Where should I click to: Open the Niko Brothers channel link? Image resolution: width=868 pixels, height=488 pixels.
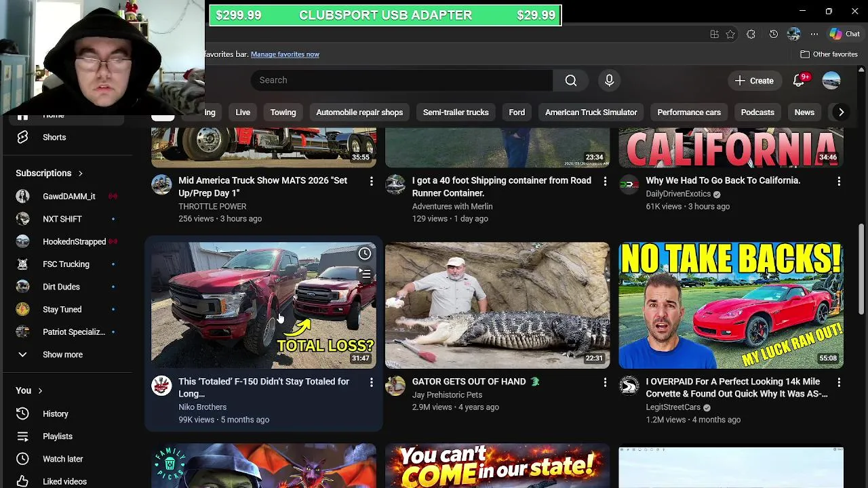(202, 407)
